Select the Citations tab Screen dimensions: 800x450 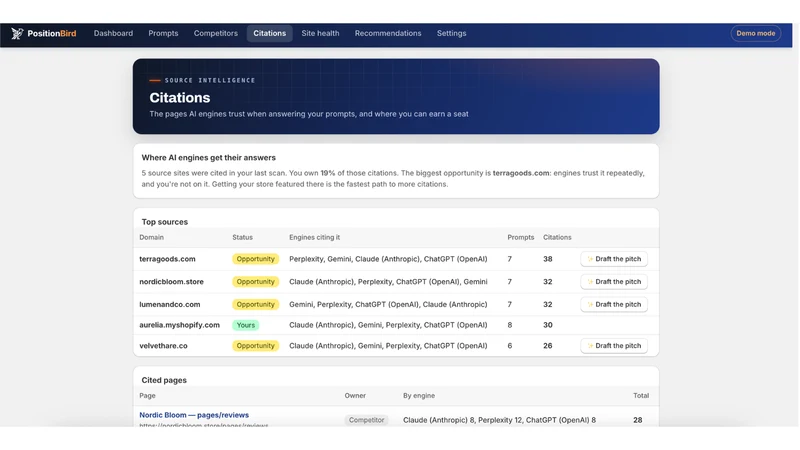pyautogui.click(x=269, y=33)
